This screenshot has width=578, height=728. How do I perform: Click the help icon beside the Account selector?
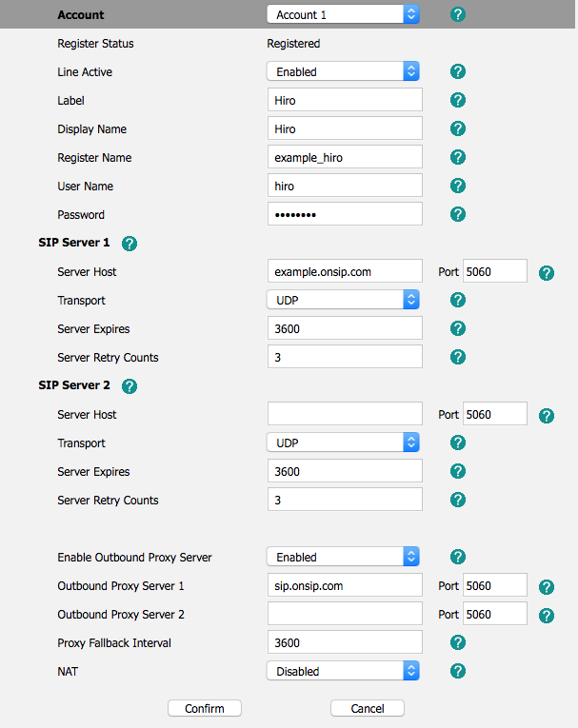457,15
